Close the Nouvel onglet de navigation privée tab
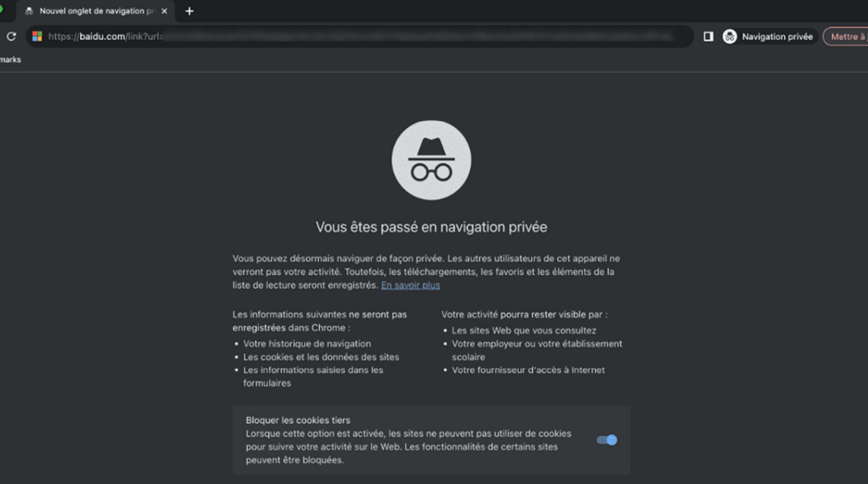The width and height of the screenshot is (868, 484). click(x=164, y=11)
